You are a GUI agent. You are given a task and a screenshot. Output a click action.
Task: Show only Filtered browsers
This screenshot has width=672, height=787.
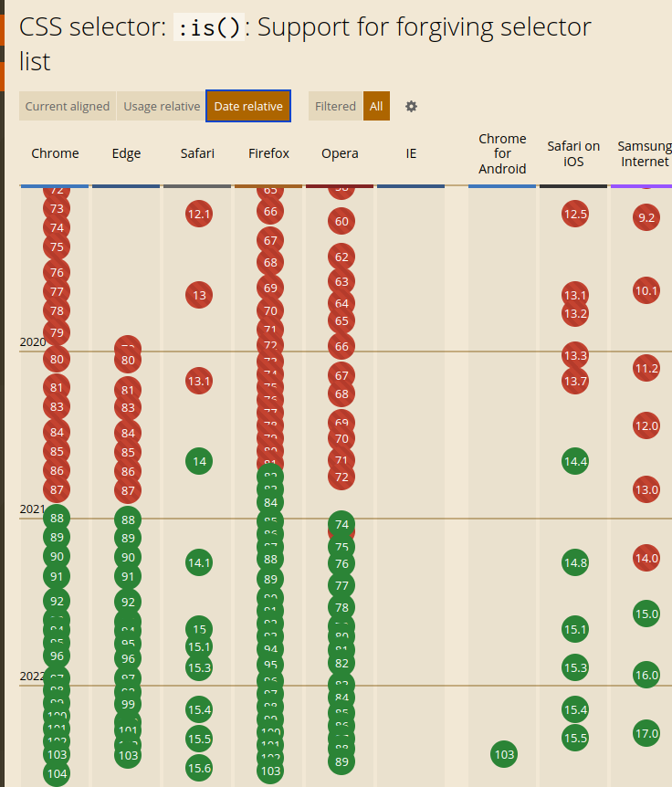pyautogui.click(x=335, y=107)
